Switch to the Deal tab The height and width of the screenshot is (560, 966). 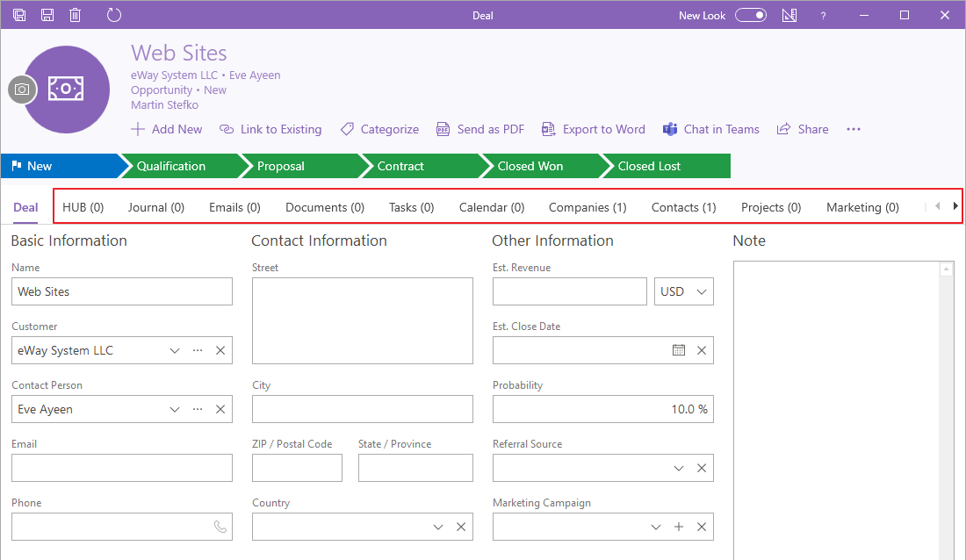coord(25,208)
